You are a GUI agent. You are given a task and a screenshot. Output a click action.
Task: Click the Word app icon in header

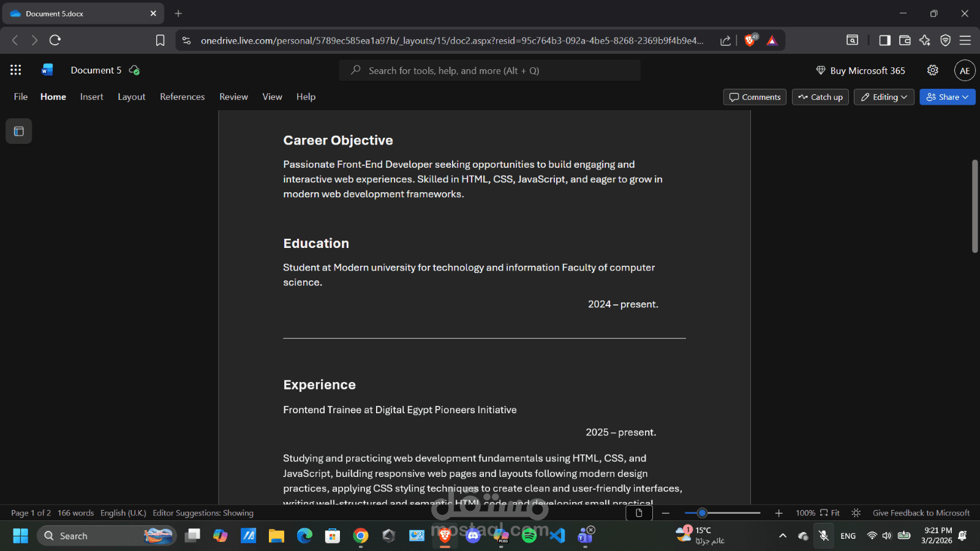tap(47, 70)
